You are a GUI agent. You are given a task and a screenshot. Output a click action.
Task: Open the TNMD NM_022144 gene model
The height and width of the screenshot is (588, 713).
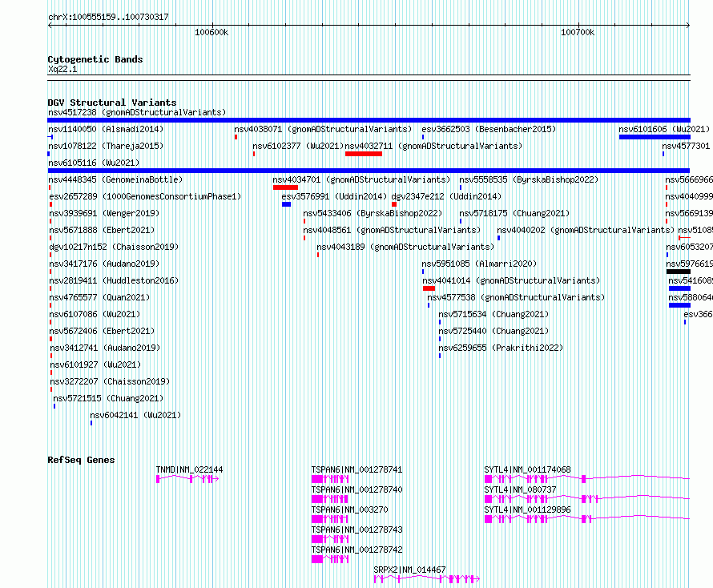[187, 479]
